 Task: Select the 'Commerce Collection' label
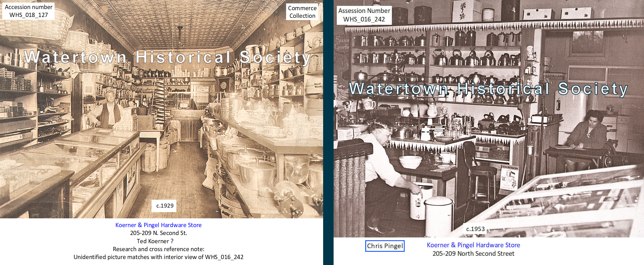(302, 12)
